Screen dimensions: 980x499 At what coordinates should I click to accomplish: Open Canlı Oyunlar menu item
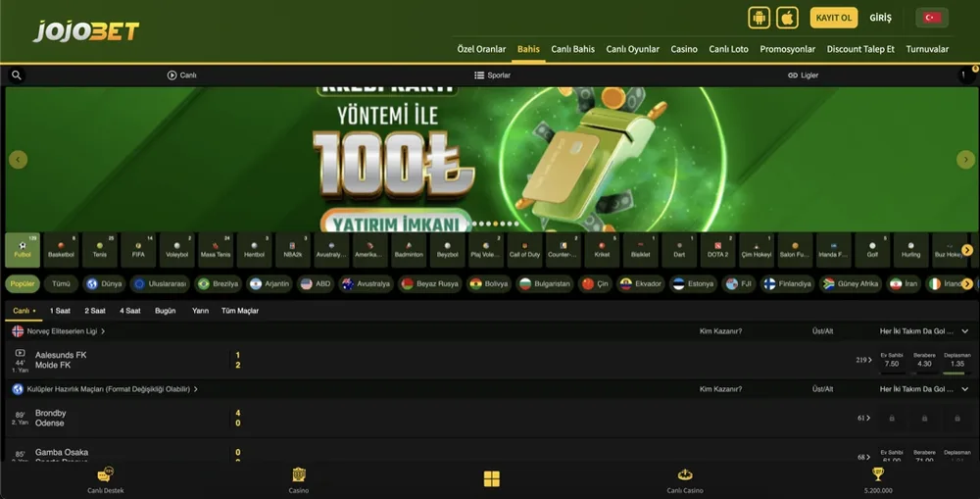632,49
